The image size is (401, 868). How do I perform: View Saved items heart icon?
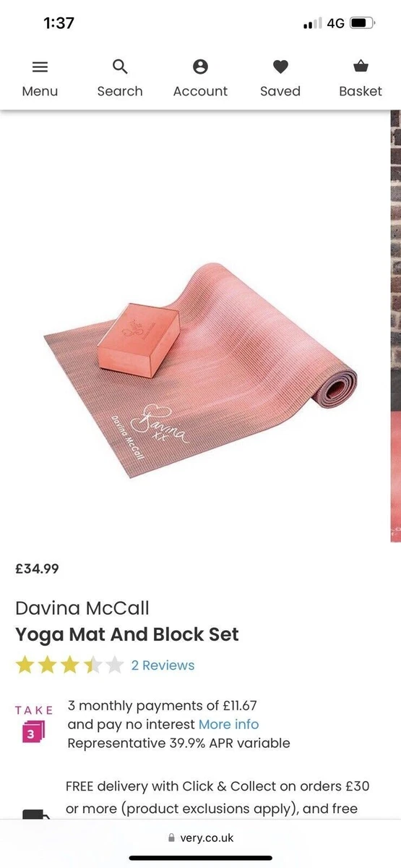click(x=280, y=67)
